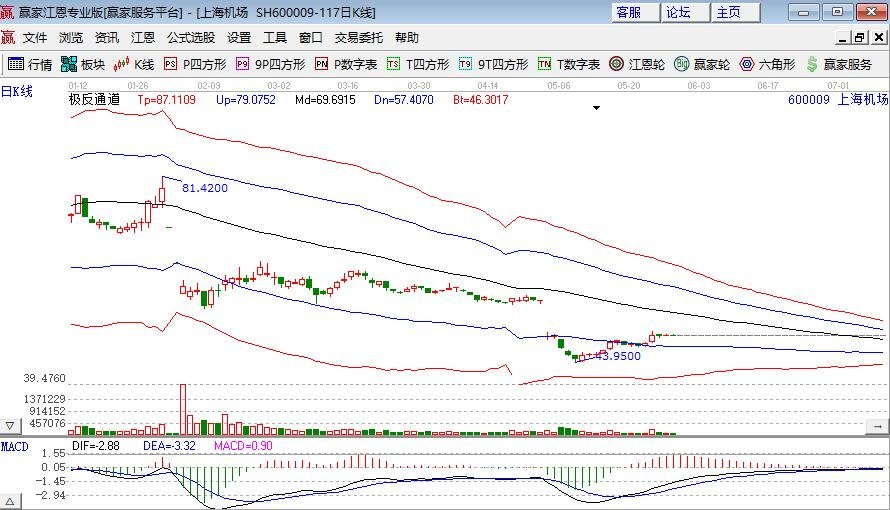
Task: Select the K线 candlestick chart tool
Action: [x=134, y=64]
